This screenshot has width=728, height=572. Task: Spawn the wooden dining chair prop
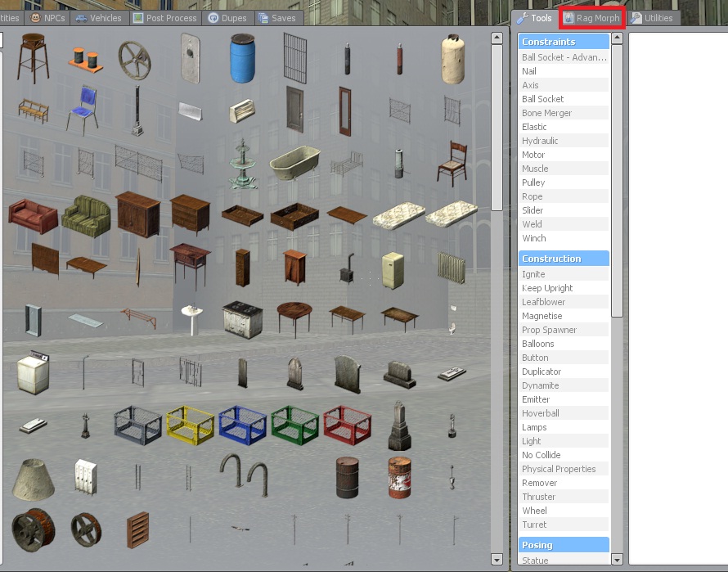tap(452, 164)
